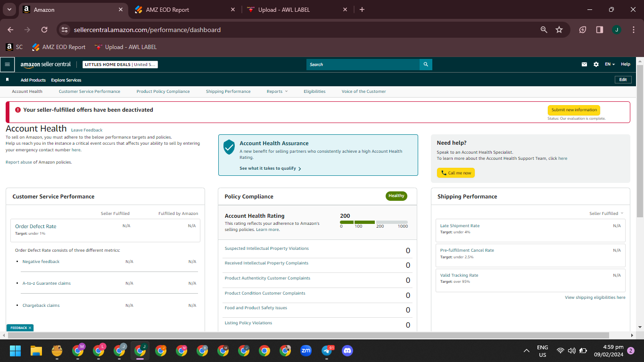Open the zoom magnifier icon in address bar
Viewport: 644px width, 362px height.
(x=544, y=30)
